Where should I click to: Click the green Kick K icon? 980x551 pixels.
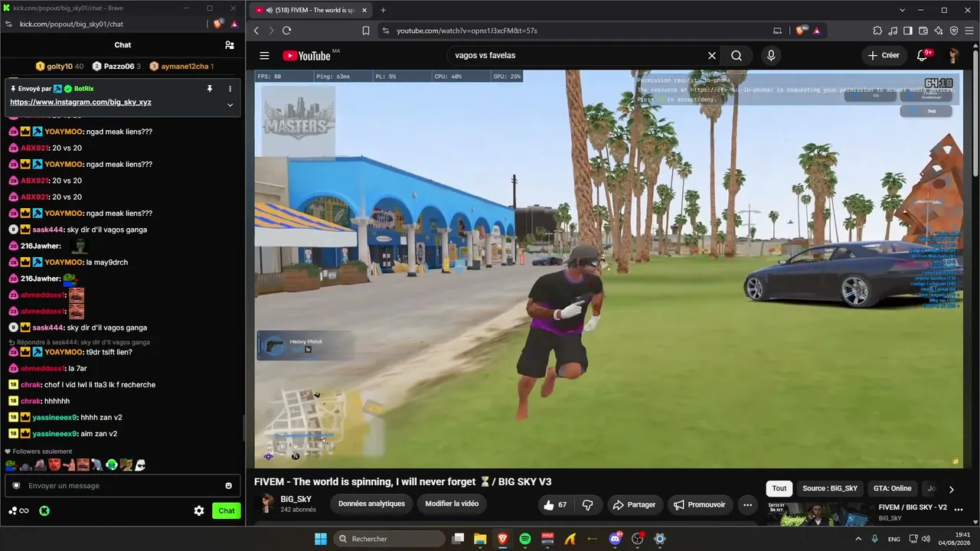44,510
